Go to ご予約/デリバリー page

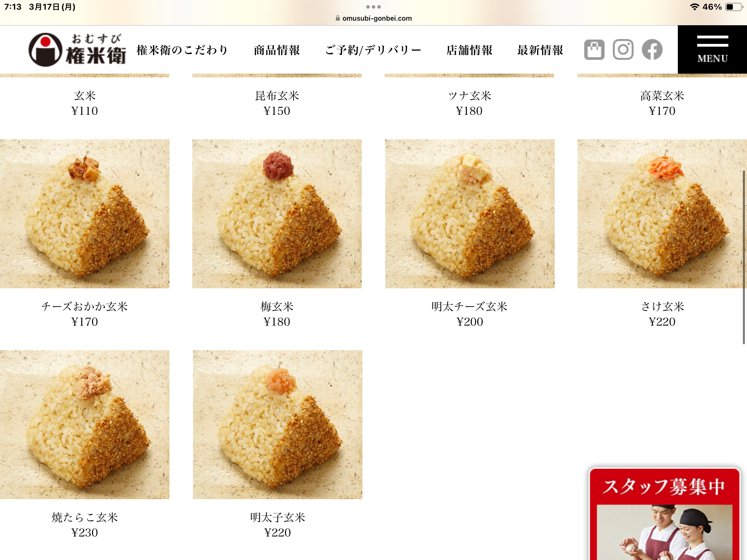click(373, 50)
